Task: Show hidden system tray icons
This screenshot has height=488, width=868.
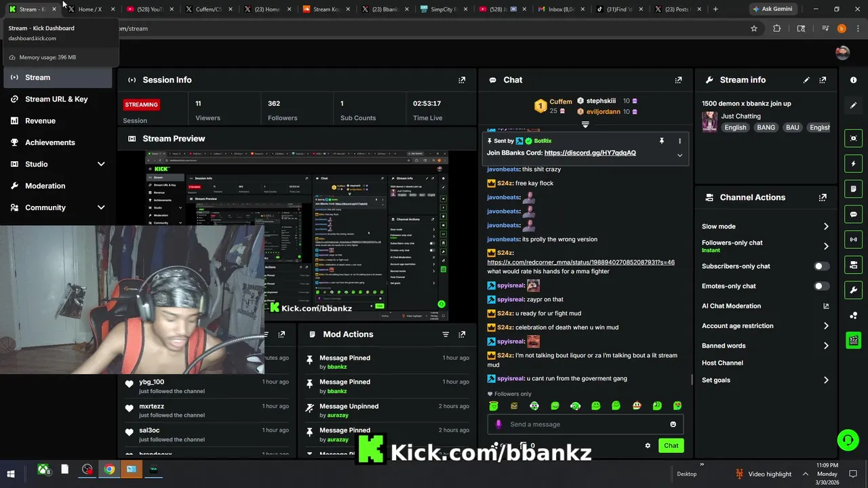Action: tap(806, 474)
